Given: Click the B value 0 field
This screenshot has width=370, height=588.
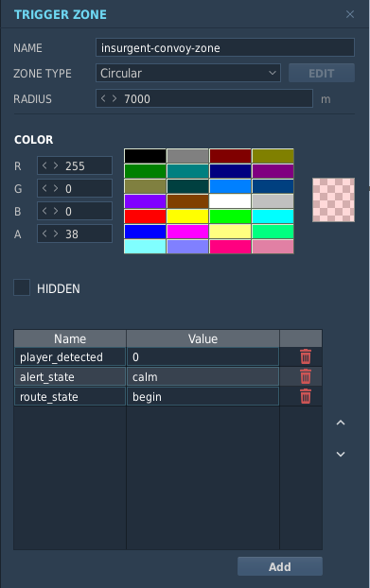Looking at the screenshot, I should pyautogui.click(x=75, y=211).
